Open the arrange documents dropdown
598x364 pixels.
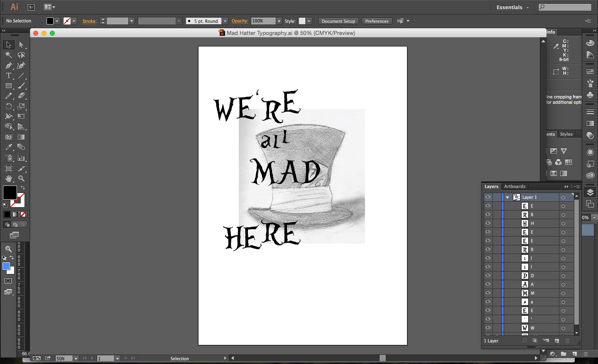click(49, 7)
